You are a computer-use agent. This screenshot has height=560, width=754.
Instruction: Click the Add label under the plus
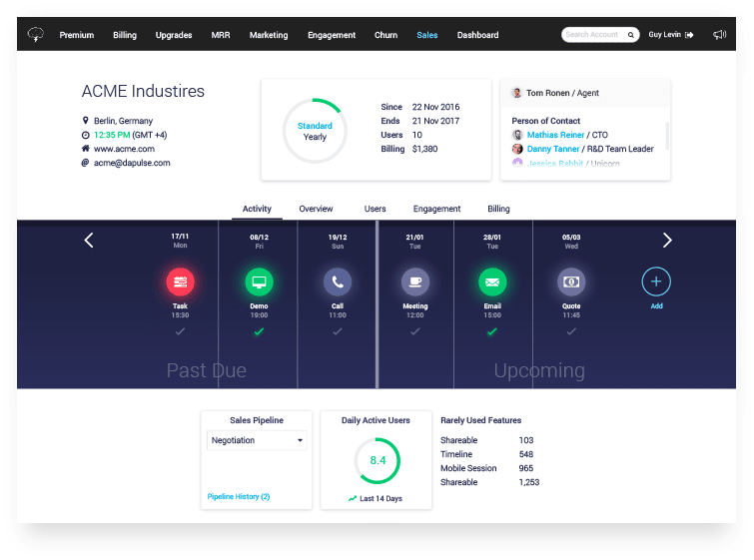(656, 306)
